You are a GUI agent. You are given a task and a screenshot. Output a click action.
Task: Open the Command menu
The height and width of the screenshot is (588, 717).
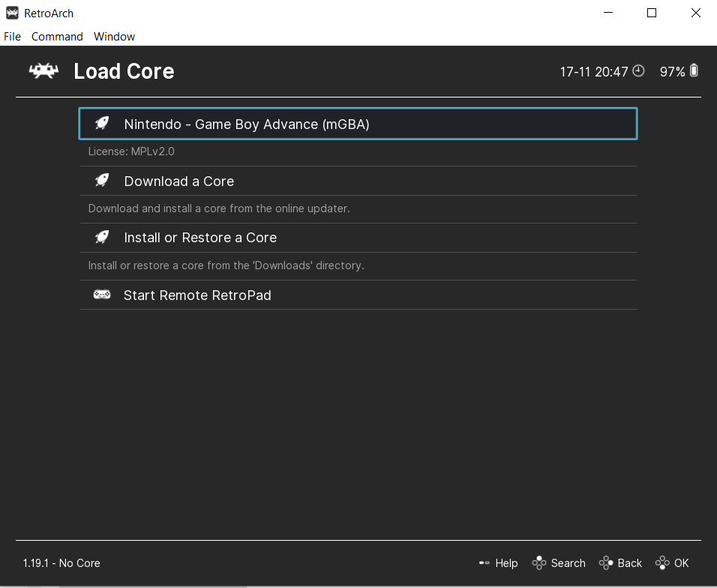57,36
